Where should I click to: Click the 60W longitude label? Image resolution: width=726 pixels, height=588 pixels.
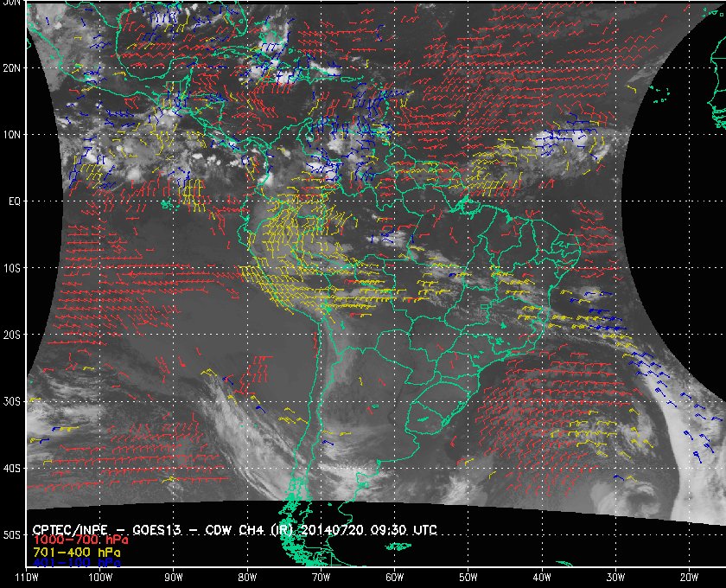click(394, 578)
